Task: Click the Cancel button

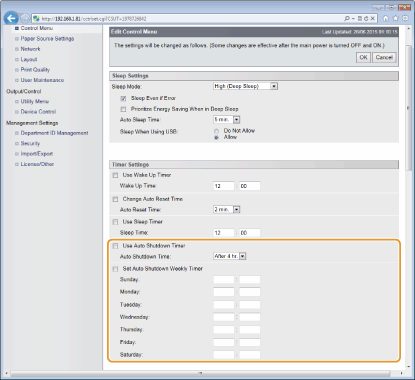Action: 384,57
